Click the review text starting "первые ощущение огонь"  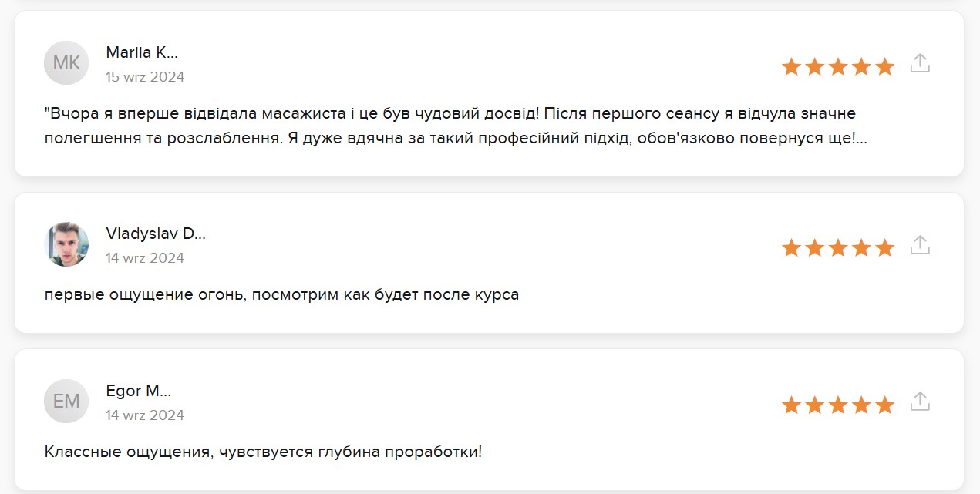point(281,295)
